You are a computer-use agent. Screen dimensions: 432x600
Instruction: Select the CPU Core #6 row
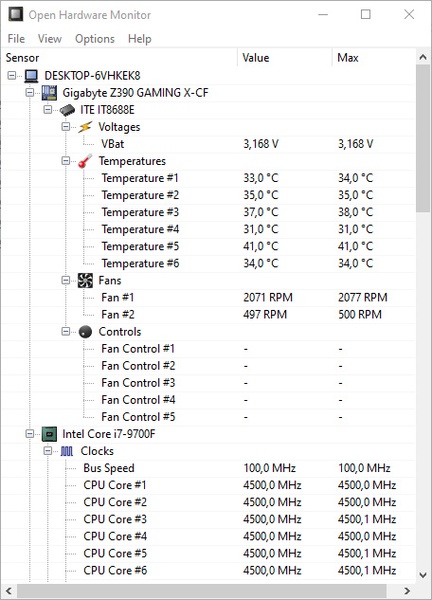click(x=209, y=571)
